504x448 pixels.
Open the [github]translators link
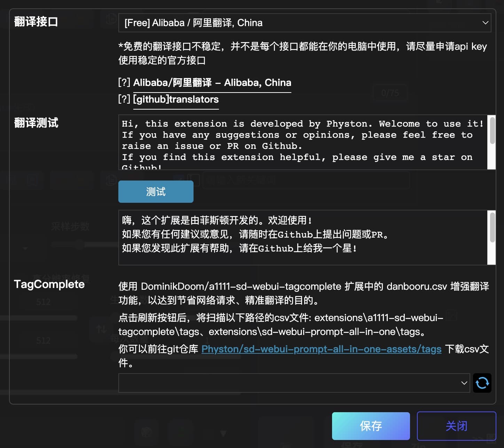176,99
